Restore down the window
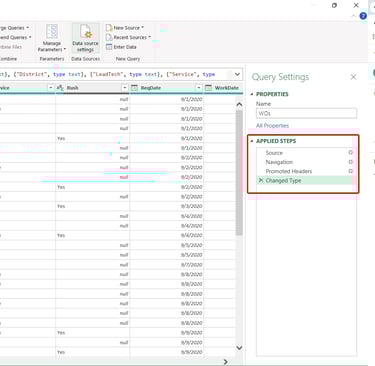The image size is (375, 366). pyautogui.click(x=334, y=5)
